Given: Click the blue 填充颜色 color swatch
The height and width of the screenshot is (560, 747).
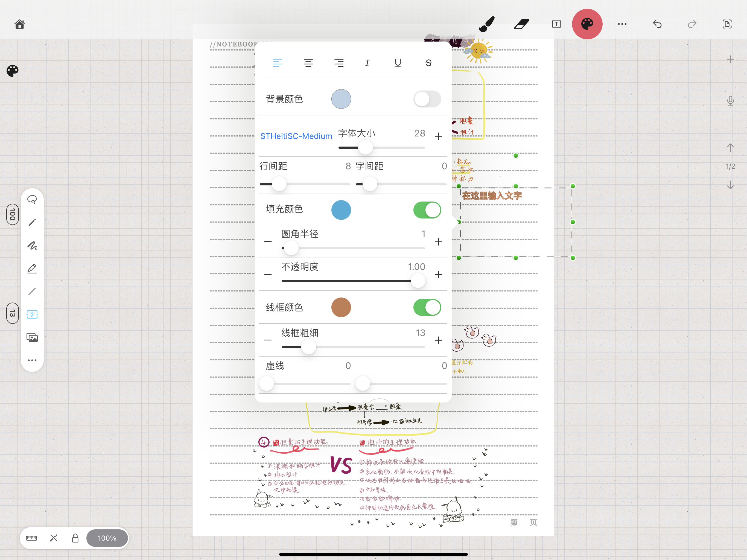Looking at the screenshot, I should tap(341, 210).
